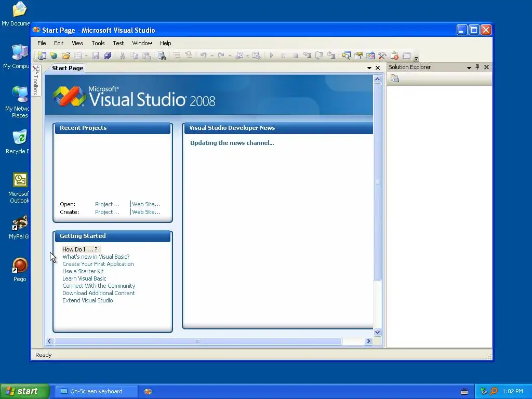Click the How Do I ... ? link
Screen dimensions: 532x399
point(80,249)
